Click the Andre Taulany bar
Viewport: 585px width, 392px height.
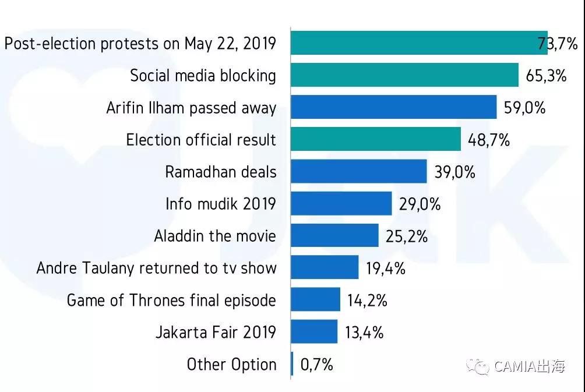click(324, 268)
